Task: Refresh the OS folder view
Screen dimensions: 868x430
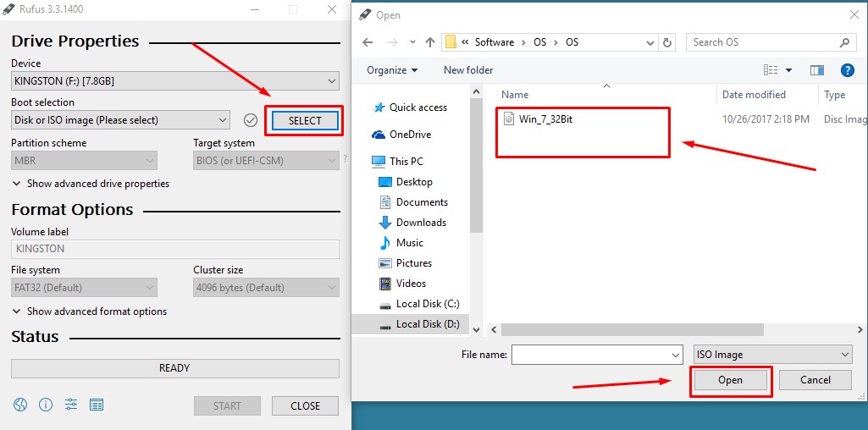Action: [667, 42]
